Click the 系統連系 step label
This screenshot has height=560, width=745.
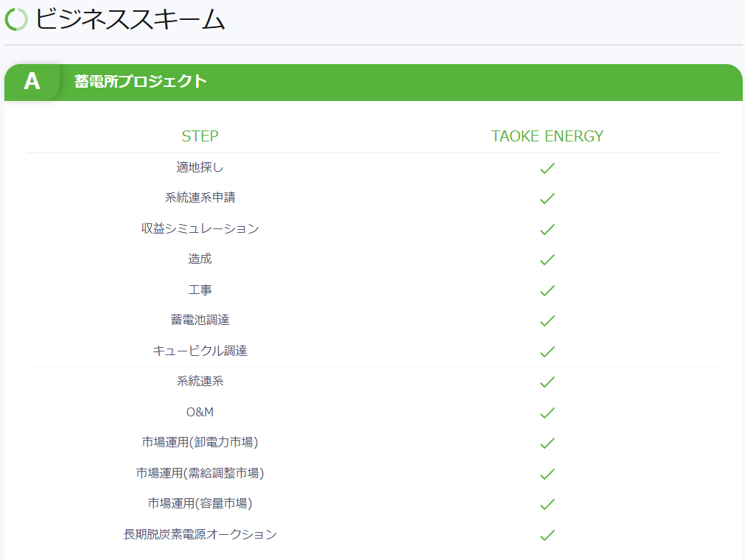pos(200,381)
